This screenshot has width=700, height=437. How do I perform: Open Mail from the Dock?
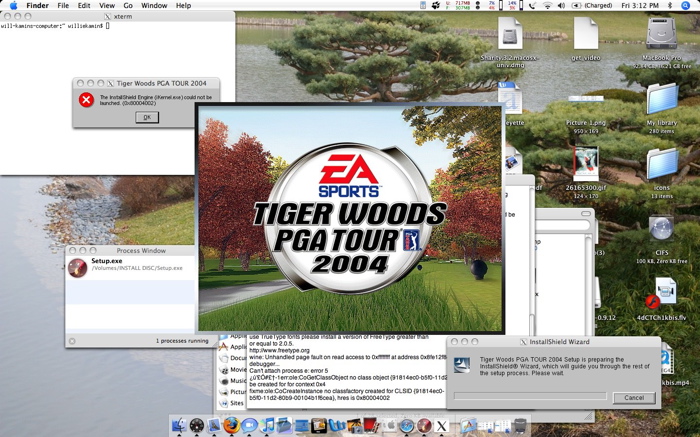coord(214,425)
